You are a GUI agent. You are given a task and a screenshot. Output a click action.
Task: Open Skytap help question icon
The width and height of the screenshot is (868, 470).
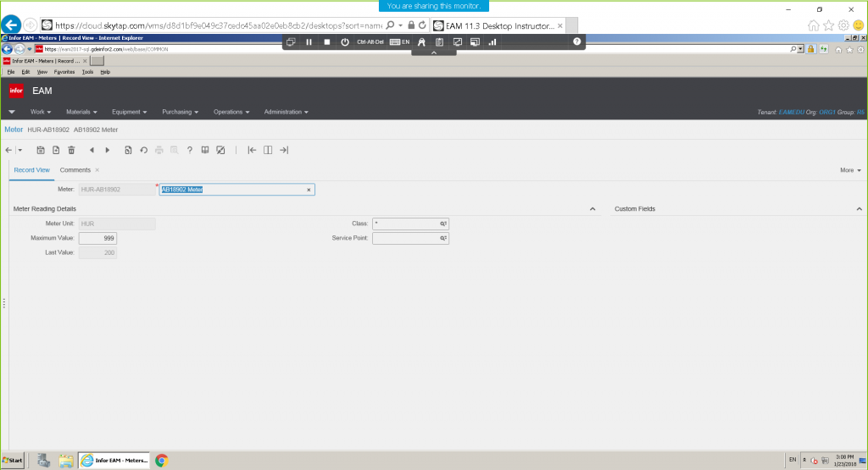[576, 41]
